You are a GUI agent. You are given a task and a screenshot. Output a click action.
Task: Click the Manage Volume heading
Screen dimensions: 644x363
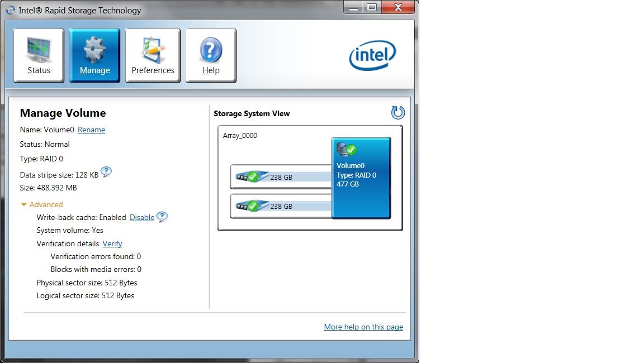tap(63, 113)
